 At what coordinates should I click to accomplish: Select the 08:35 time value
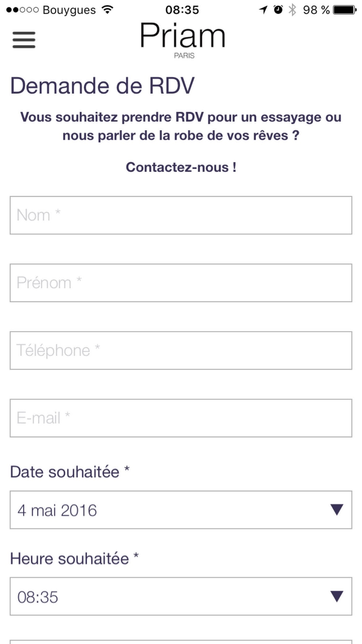click(38, 597)
